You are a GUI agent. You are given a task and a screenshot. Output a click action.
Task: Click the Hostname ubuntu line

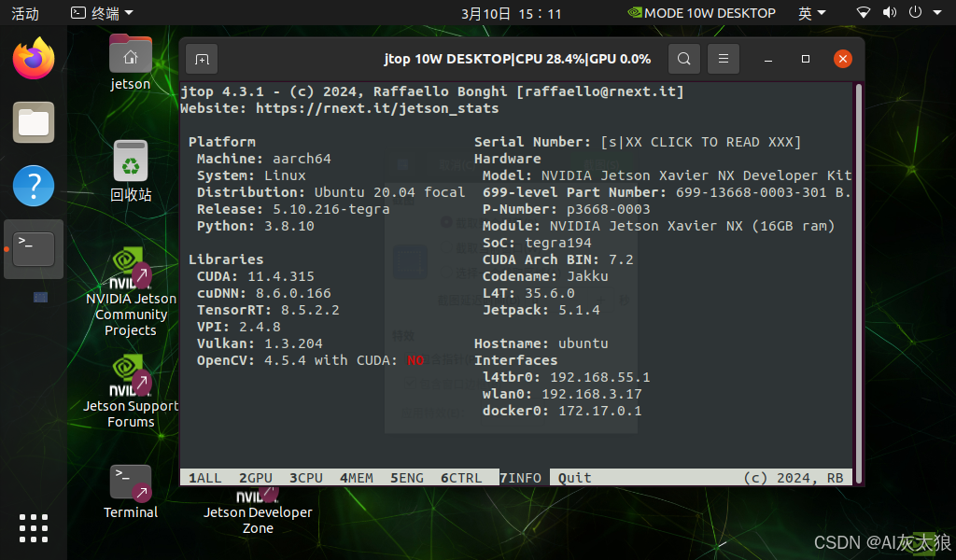click(541, 343)
